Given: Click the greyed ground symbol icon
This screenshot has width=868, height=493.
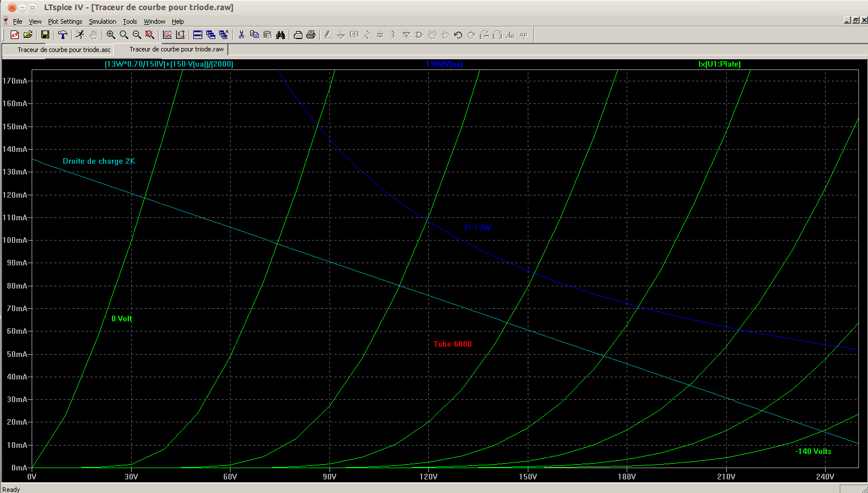Looking at the screenshot, I should pyautogui.click(x=341, y=35).
